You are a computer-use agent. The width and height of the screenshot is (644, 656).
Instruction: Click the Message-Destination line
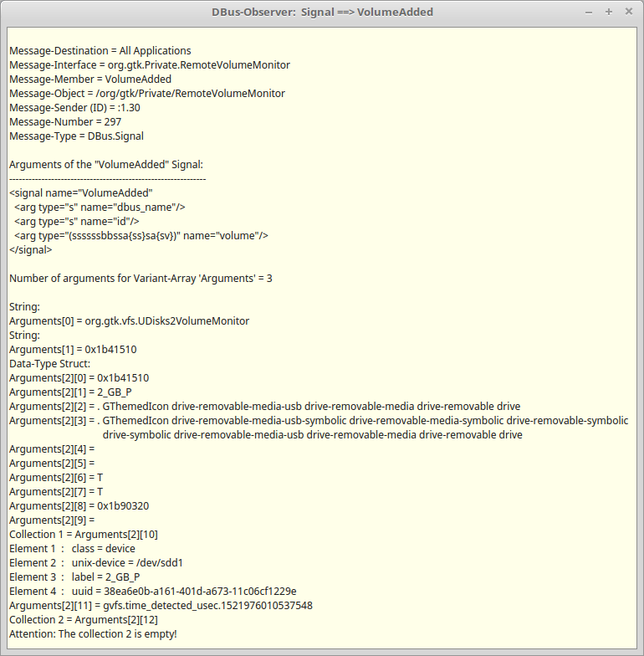point(100,51)
